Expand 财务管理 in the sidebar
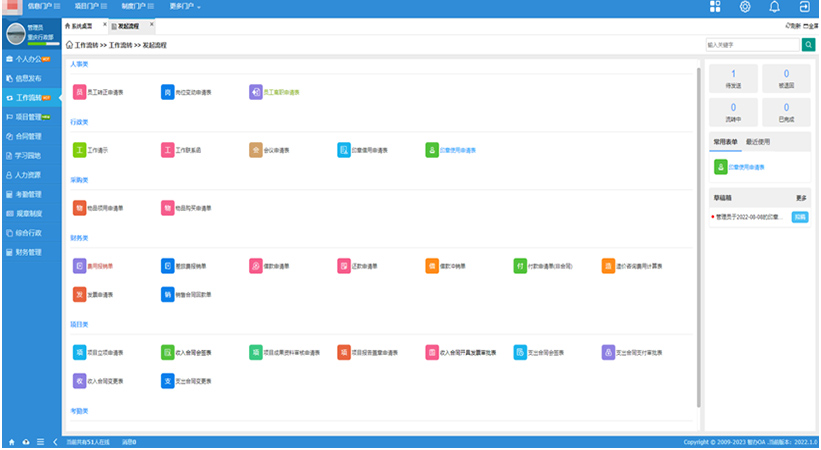 (x=31, y=253)
